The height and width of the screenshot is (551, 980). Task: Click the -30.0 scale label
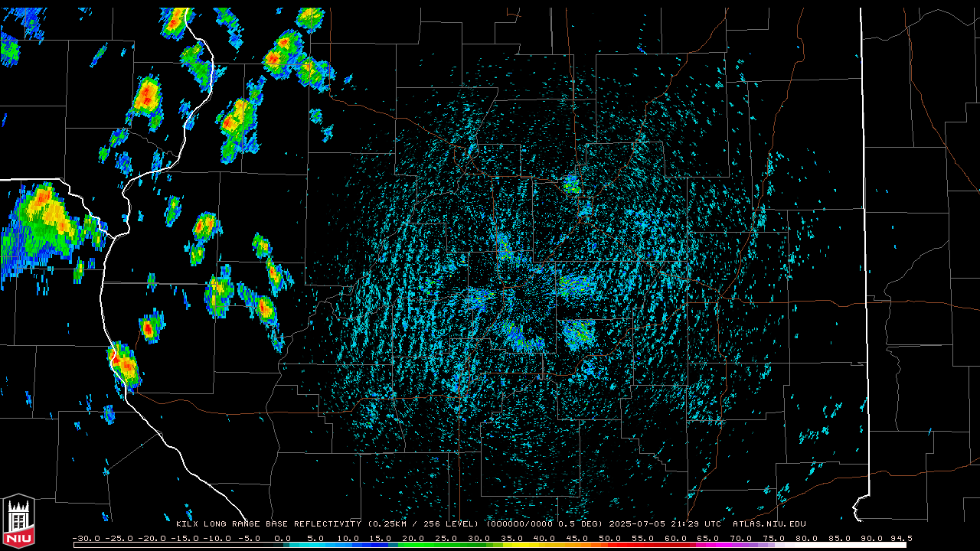[86, 538]
